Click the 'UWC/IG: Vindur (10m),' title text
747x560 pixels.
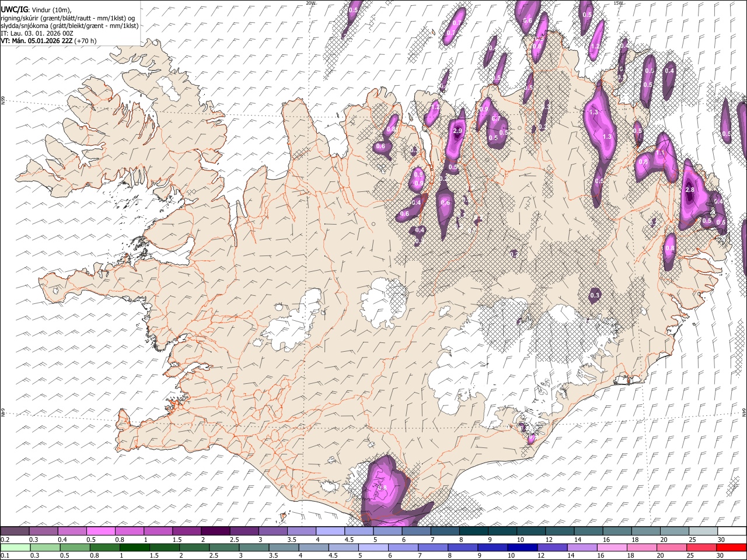[36, 10]
